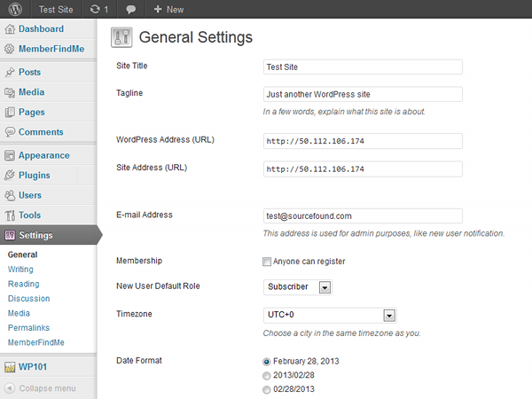Enable the Anyone can register checkbox
The height and width of the screenshot is (399, 532).
coord(267,262)
